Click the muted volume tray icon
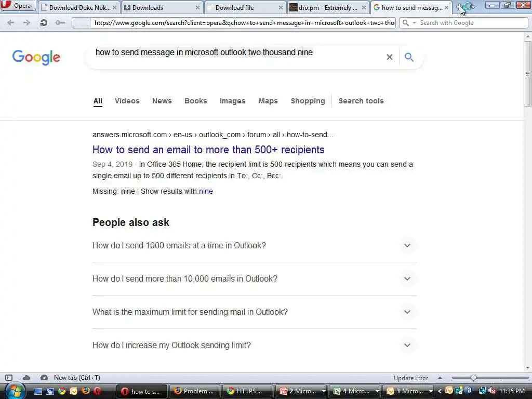The height and width of the screenshot is (399, 532). (492, 391)
